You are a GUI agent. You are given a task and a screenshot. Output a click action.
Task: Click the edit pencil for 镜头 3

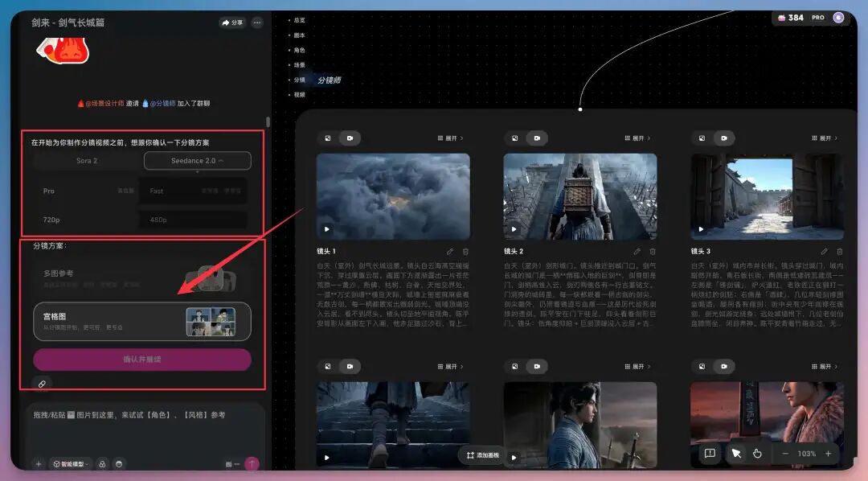825,252
